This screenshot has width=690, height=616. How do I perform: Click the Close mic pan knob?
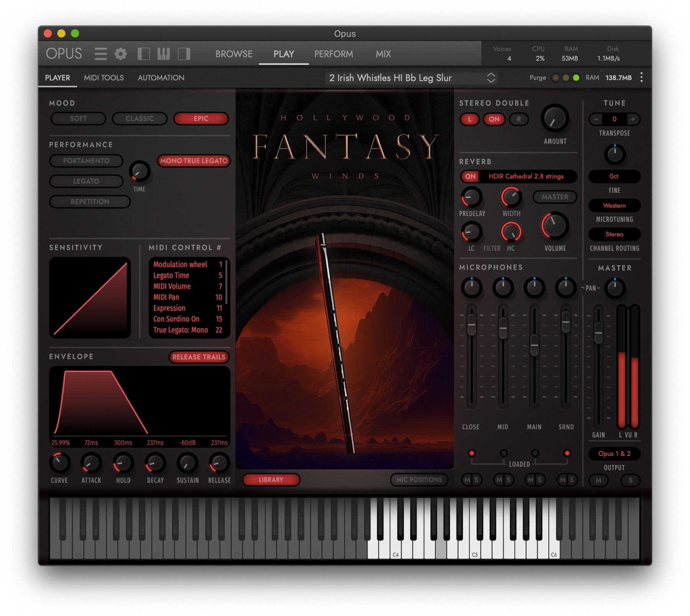[x=472, y=287]
